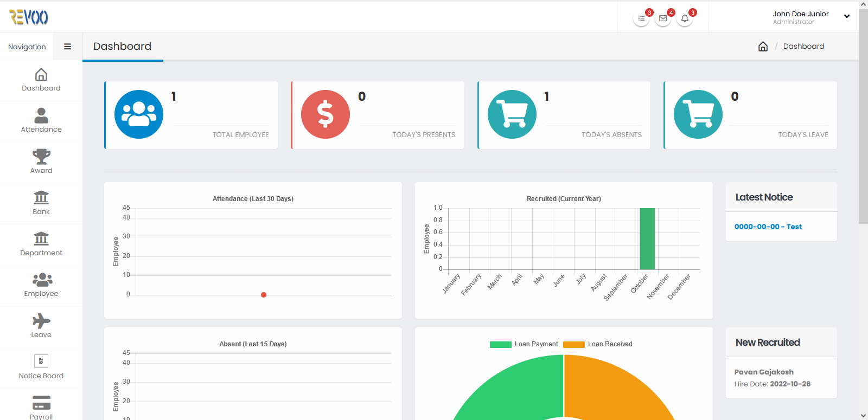Go to the Bank section
868x420 pixels.
tap(41, 203)
